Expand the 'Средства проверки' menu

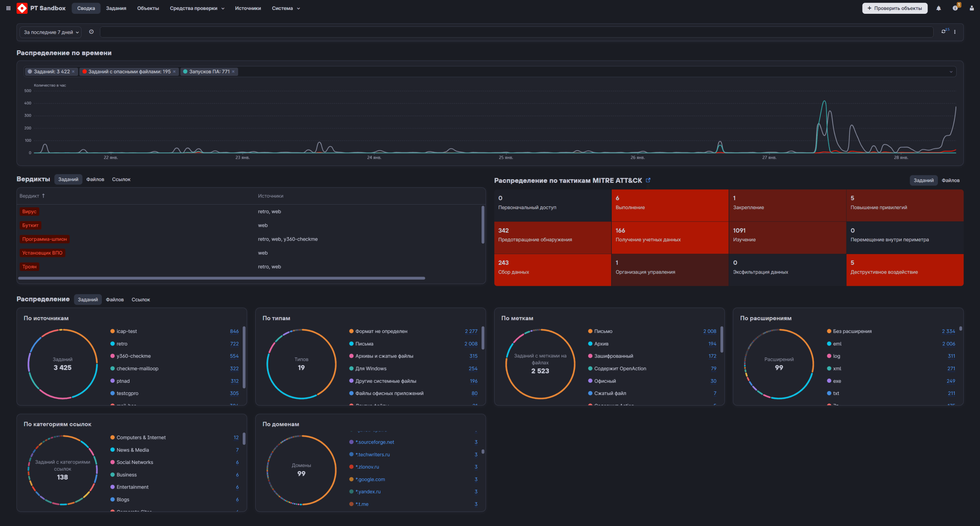pos(197,8)
